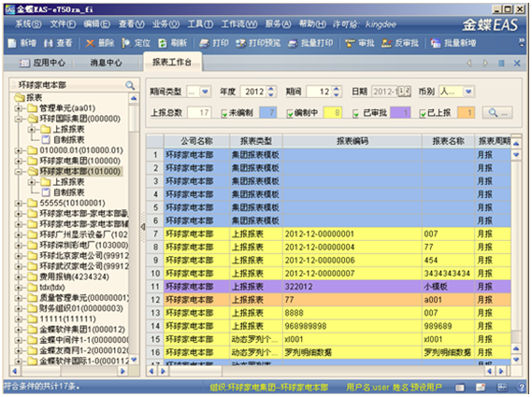Click the 打印 (Print) toolbar icon
The image size is (532, 397).
204,43
